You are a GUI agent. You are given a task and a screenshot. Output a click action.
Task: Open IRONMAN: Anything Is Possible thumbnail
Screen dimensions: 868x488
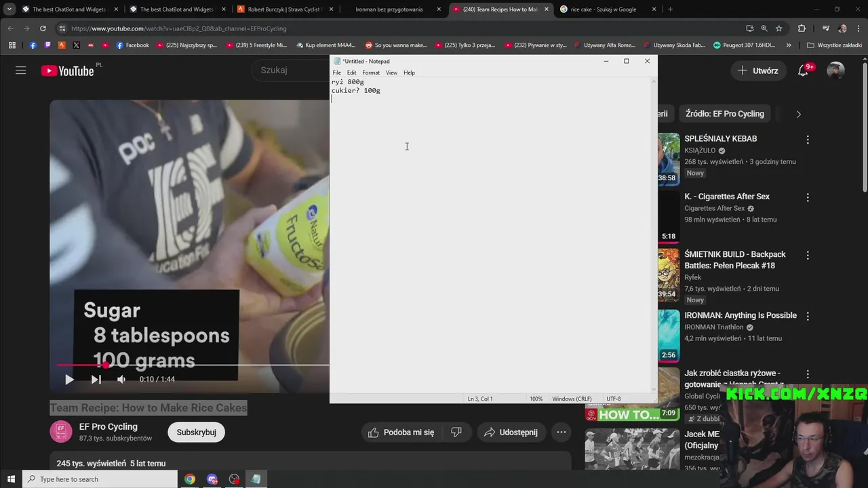(x=668, y=335)
